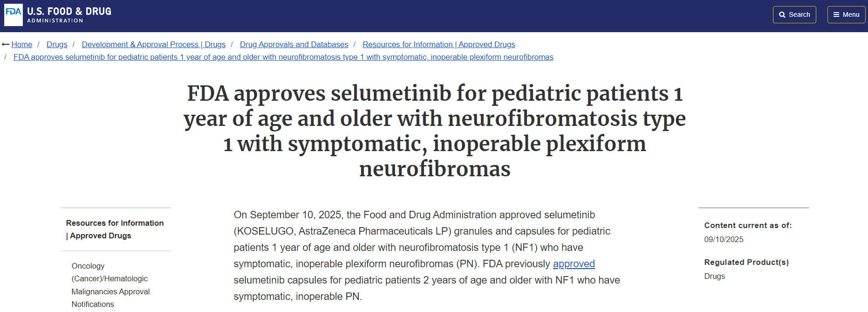The width and height of the screenshot is (868, 312).
Task: Navigate to Drug Approvals and Databases breadcrumb
Action: [x=294, y=45]
